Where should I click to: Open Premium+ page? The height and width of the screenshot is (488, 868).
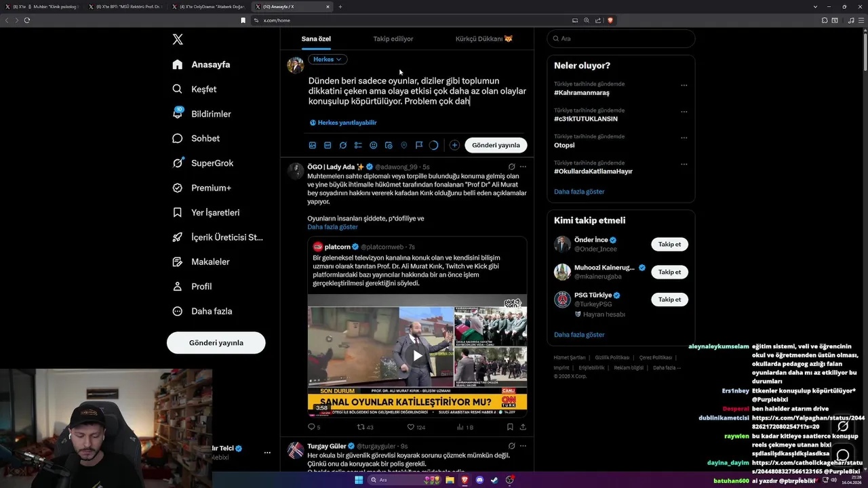[201, 188]
